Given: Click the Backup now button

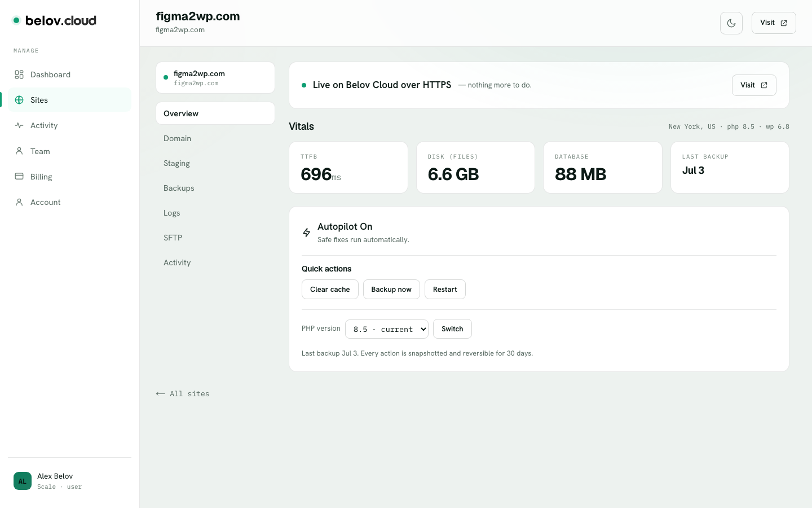Looking at the screenshot, I should click(x=391, y=290).
